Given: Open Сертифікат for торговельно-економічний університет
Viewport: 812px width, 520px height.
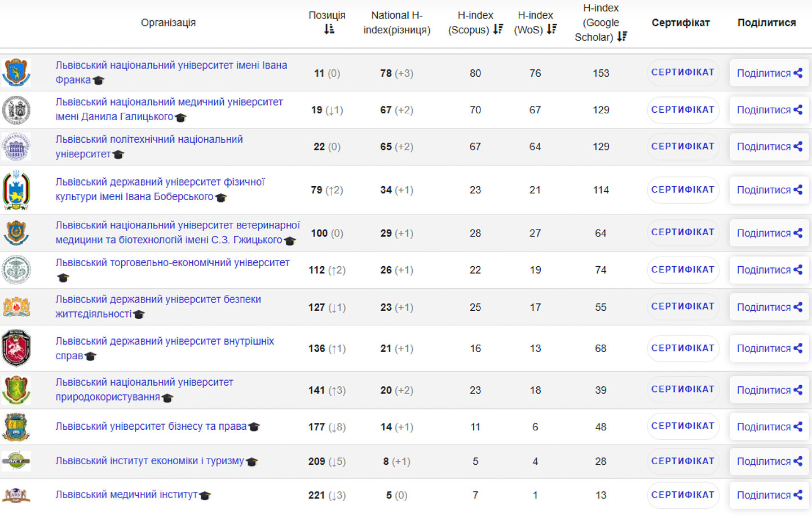Looking at the screenshot, I should click(683, 270).
